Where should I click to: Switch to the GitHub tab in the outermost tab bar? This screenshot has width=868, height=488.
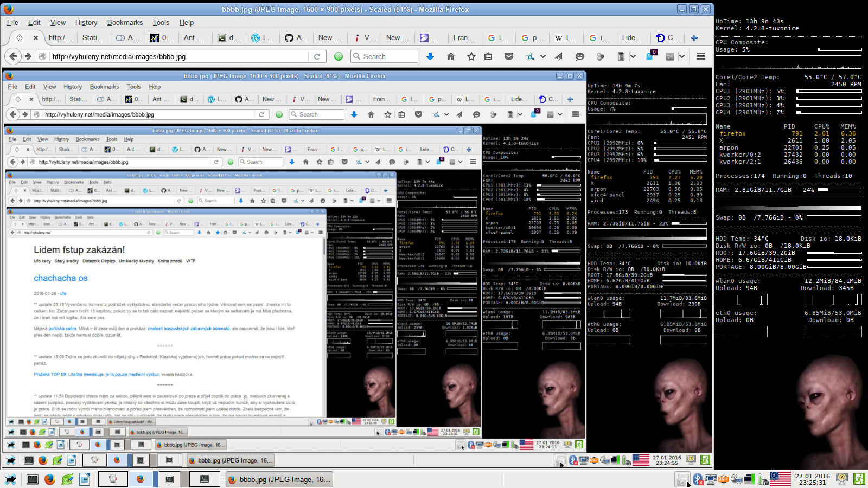[296, 37]
